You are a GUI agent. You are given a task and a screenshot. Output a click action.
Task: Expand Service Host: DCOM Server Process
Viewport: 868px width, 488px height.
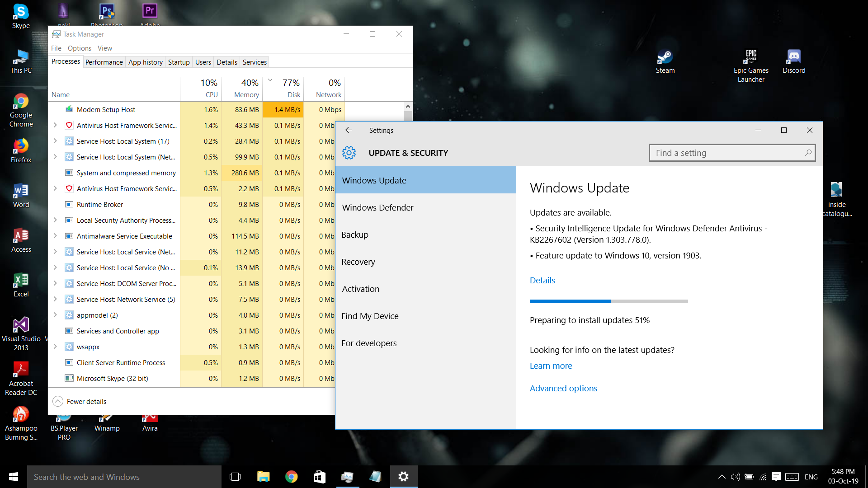point(55,283)
